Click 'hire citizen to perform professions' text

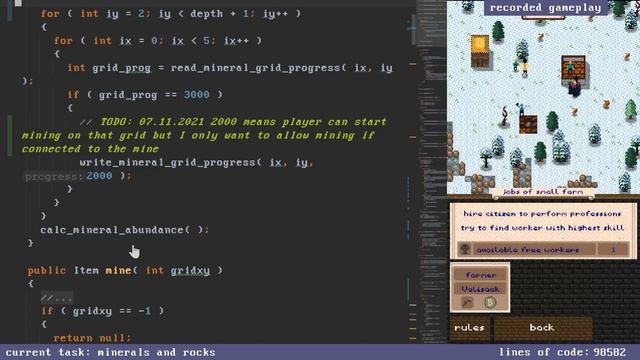coord(542,213)
